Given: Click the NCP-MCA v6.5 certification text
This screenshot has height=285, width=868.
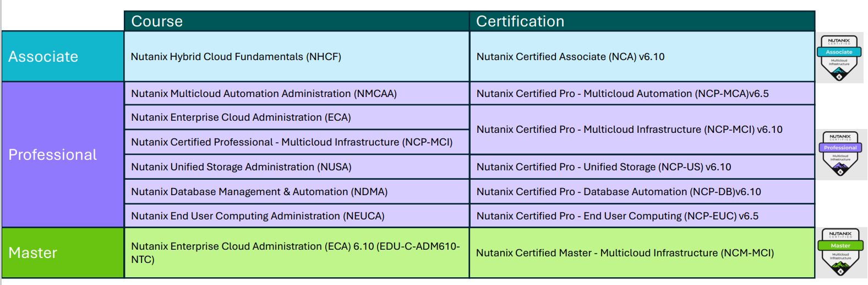Looking at the screenshot, I should [623, 94].
